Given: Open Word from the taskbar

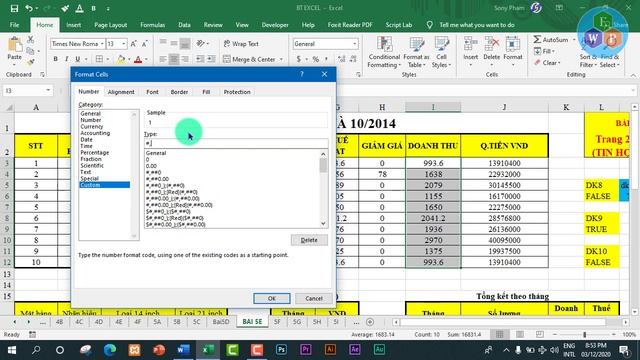Looking at the screenshot, I should pyautogui.click(x=183, y=350).
